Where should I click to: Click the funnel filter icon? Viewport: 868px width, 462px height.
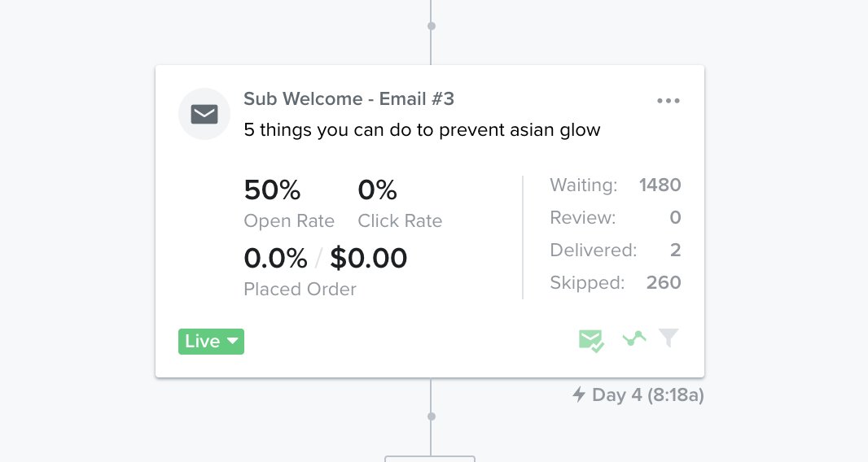[669, 338]
